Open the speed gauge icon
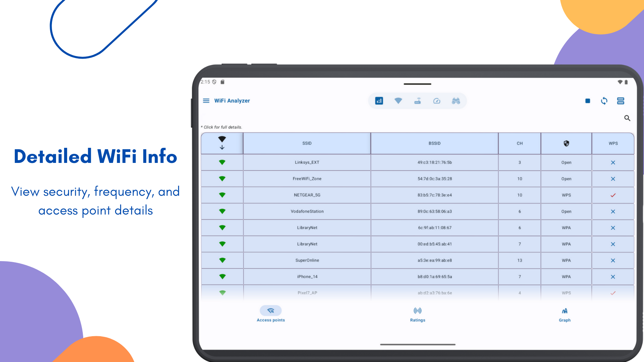The width and height of the screenshot is (644, 362). [437, 101]
